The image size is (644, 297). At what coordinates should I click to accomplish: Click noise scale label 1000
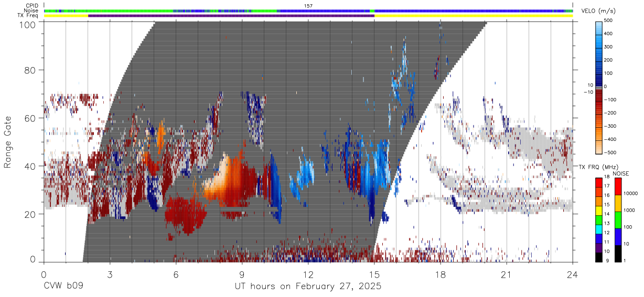629,210
